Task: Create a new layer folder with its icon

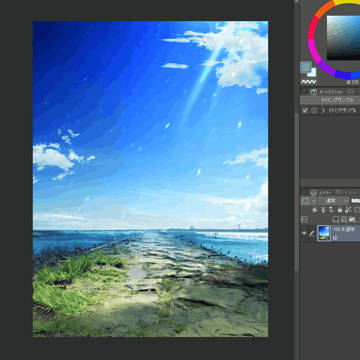Action: [x=353, y=219]
